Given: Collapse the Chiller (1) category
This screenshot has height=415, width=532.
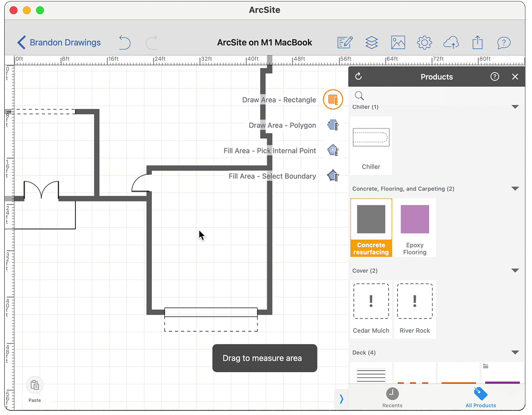Looking at the screenshot, I should pos(515,107).
